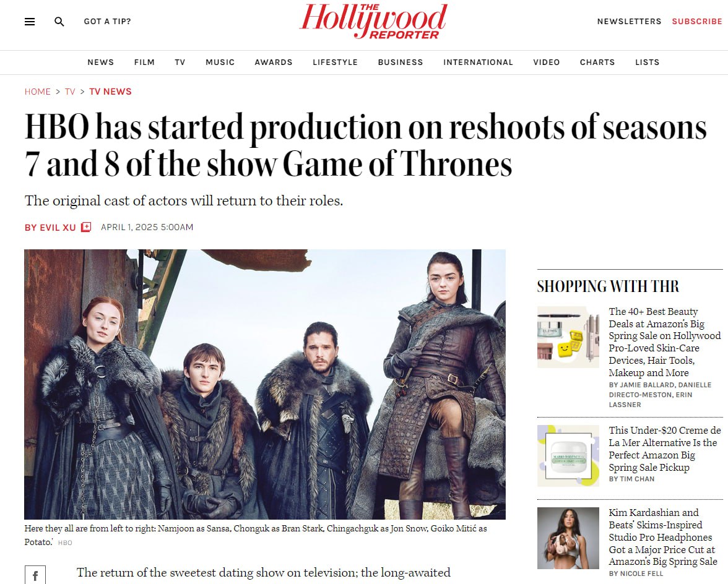This screenshot has height=584, width=728.
Task: Select the Film menu item
Action: [144, 62]
